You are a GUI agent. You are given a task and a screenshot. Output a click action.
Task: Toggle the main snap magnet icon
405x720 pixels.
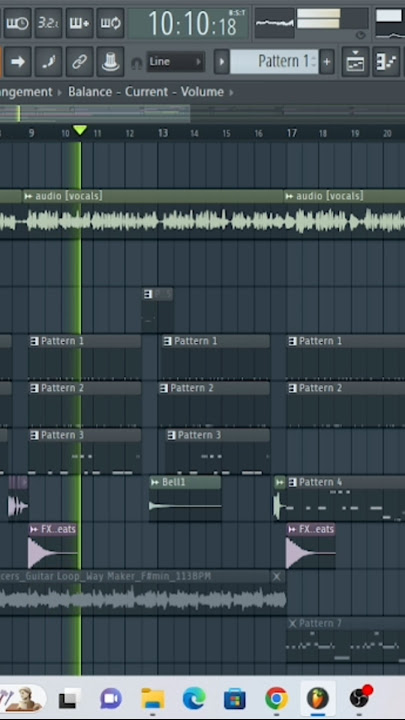[x=136, y=63]
